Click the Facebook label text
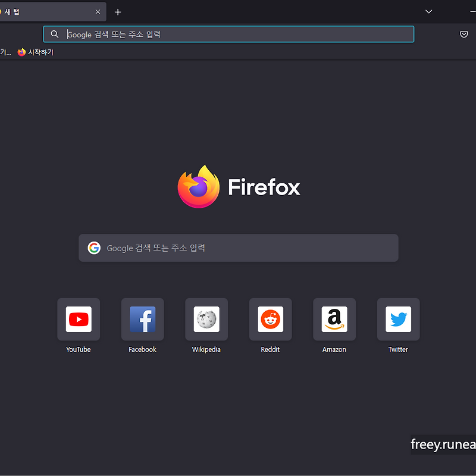The image size is (476, 476). (142, 349)
